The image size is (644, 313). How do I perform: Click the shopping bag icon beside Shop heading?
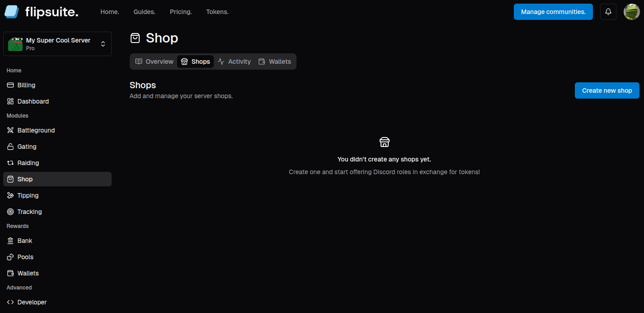click(135, 38)
